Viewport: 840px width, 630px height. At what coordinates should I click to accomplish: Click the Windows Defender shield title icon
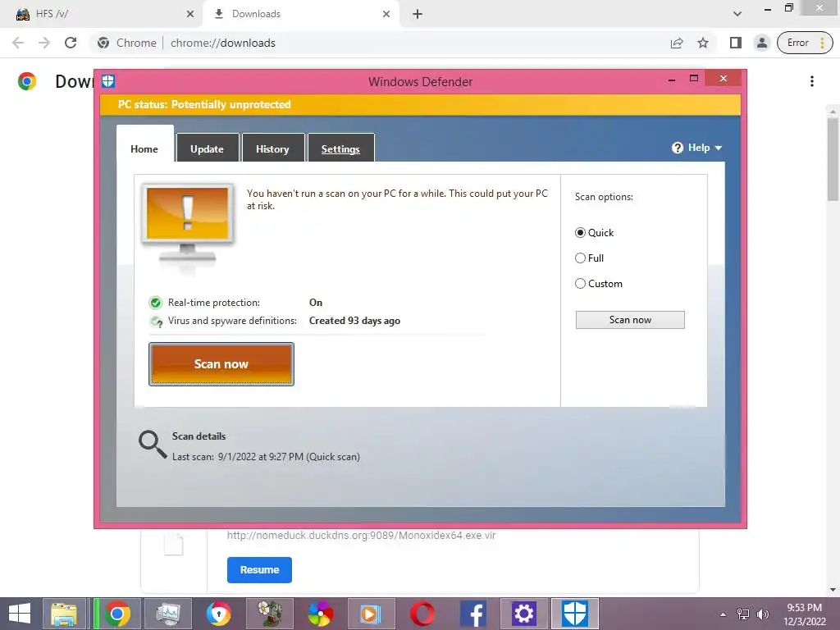tap(108, 81)
